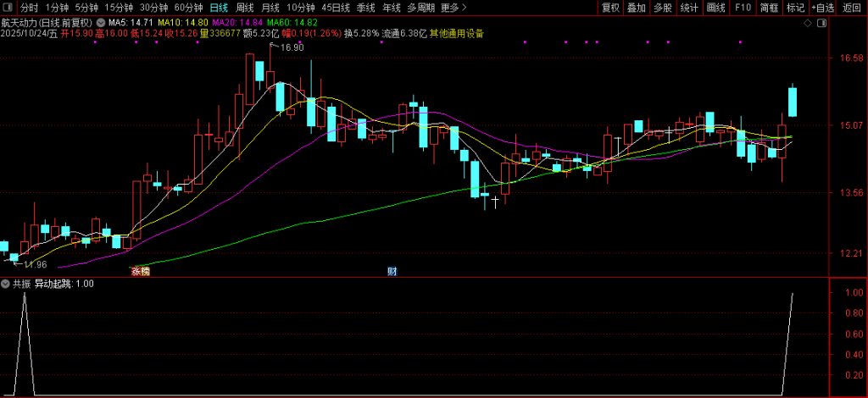
Task: Click the last cyan candlestick on chart
Action: (x=793, y=101)
